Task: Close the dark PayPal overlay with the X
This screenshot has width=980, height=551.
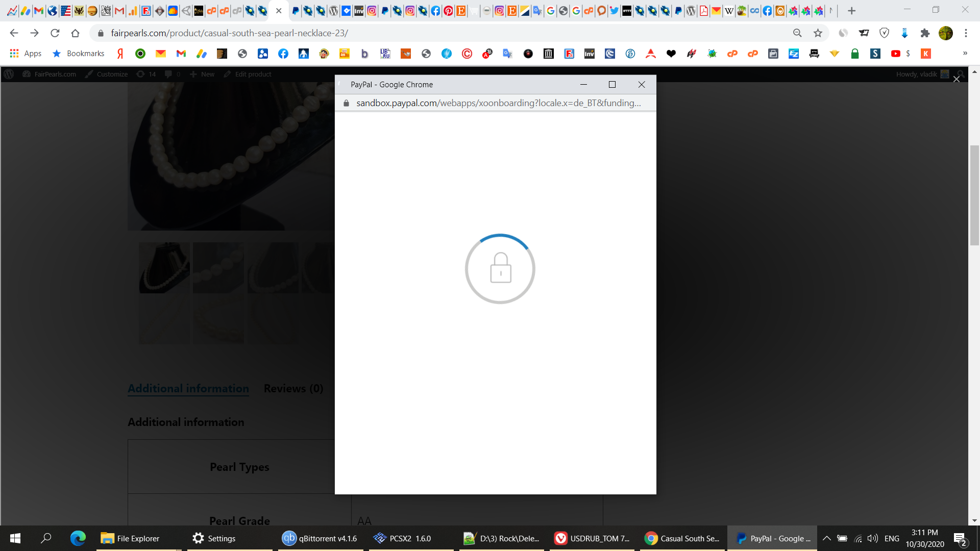Action: point(957,79)
